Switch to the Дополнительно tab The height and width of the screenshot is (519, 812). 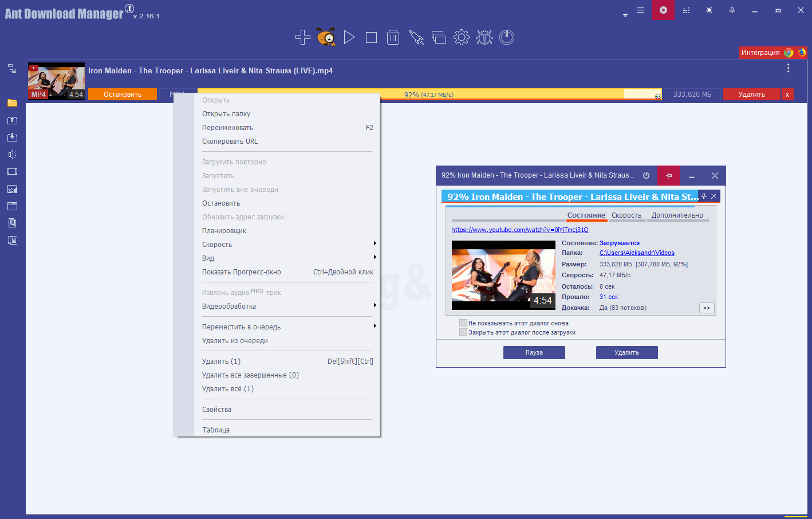point(677,215)
